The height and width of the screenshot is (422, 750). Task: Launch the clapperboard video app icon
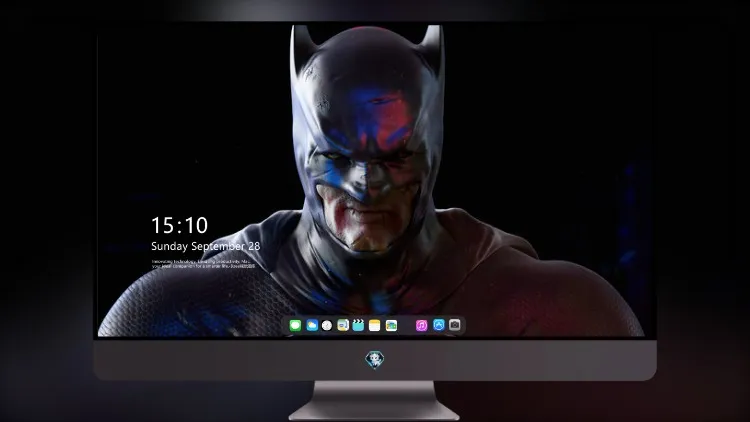click(358, 325)
